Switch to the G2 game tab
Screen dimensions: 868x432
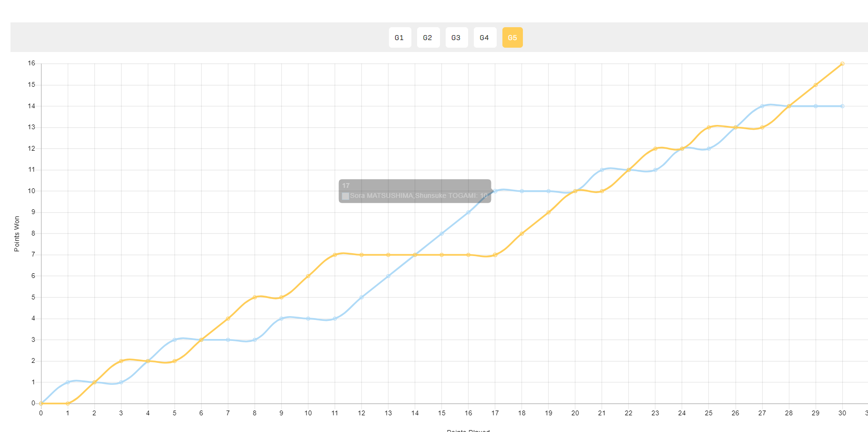click(428, 38)
